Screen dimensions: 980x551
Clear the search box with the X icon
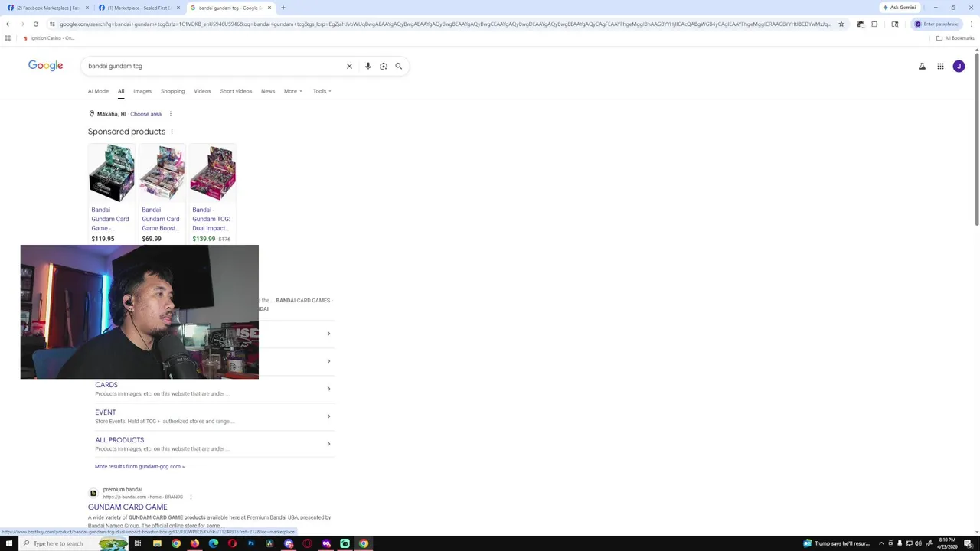[349, 66]
